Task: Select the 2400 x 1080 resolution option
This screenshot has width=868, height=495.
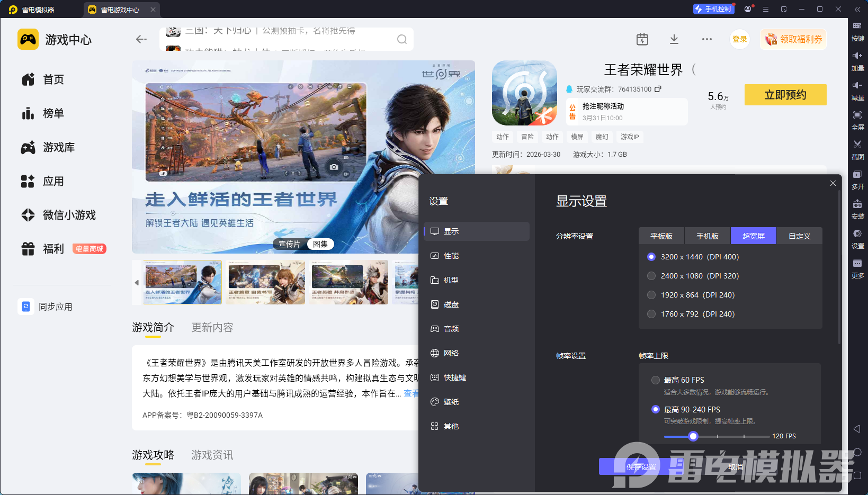Action: 651,276
